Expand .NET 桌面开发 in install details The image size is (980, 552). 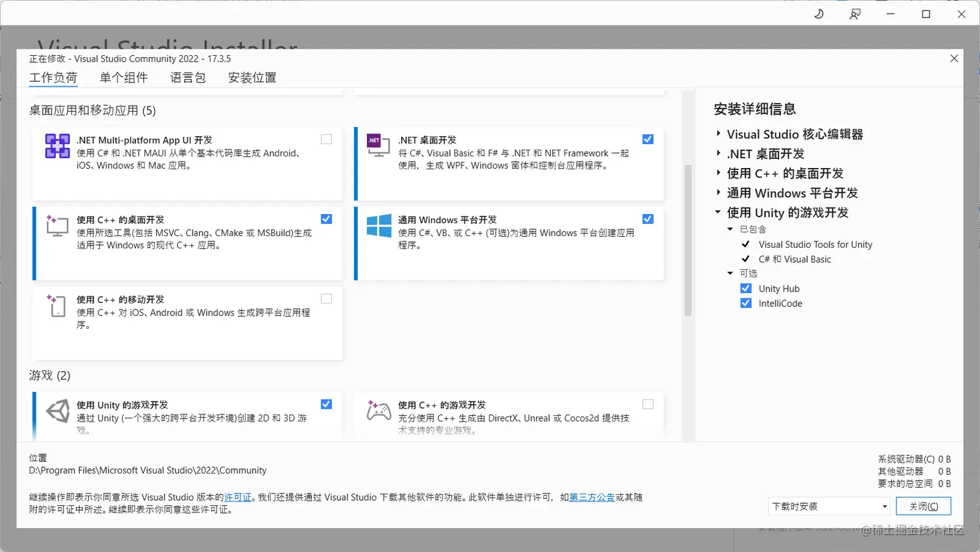[x=718, y=153]
